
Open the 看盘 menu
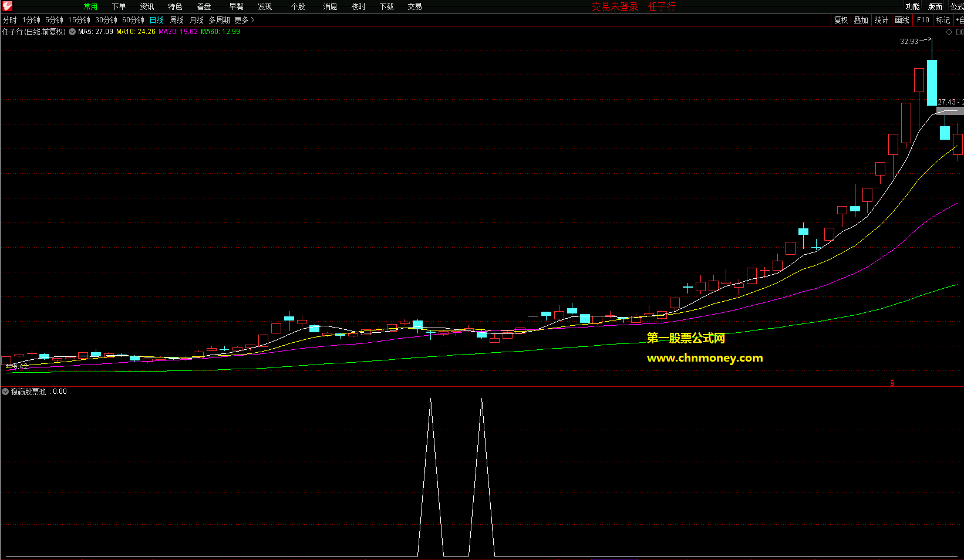pos(204,6)
